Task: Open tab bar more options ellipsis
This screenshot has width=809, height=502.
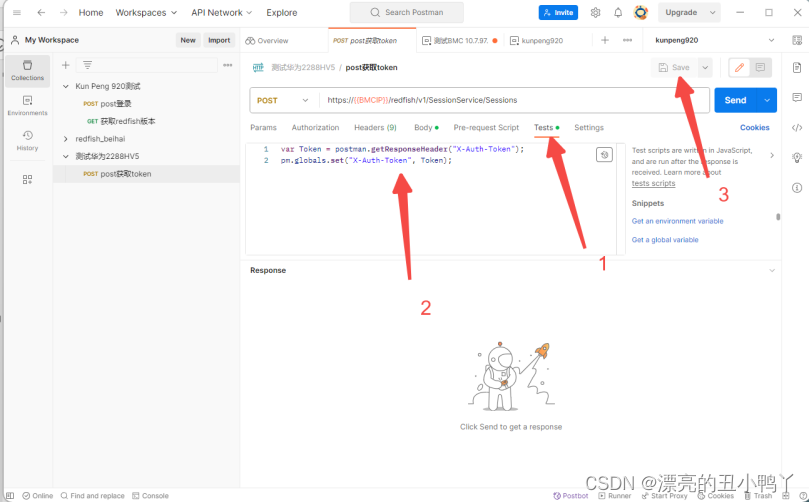Action: (627, 40)
